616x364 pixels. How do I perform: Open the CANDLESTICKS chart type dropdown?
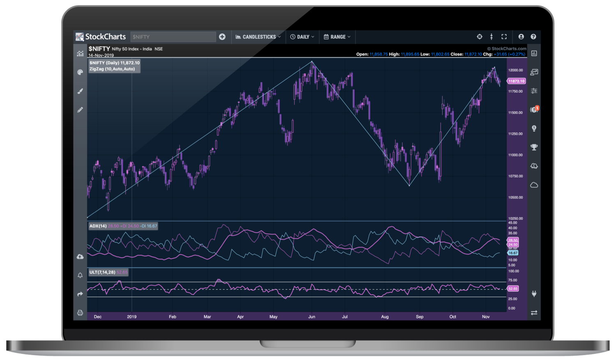coord(258,37)
